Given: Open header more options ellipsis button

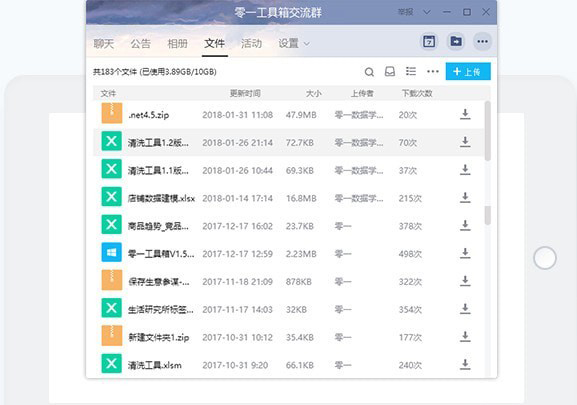Looking at the screenshot, I should [482, 41].
